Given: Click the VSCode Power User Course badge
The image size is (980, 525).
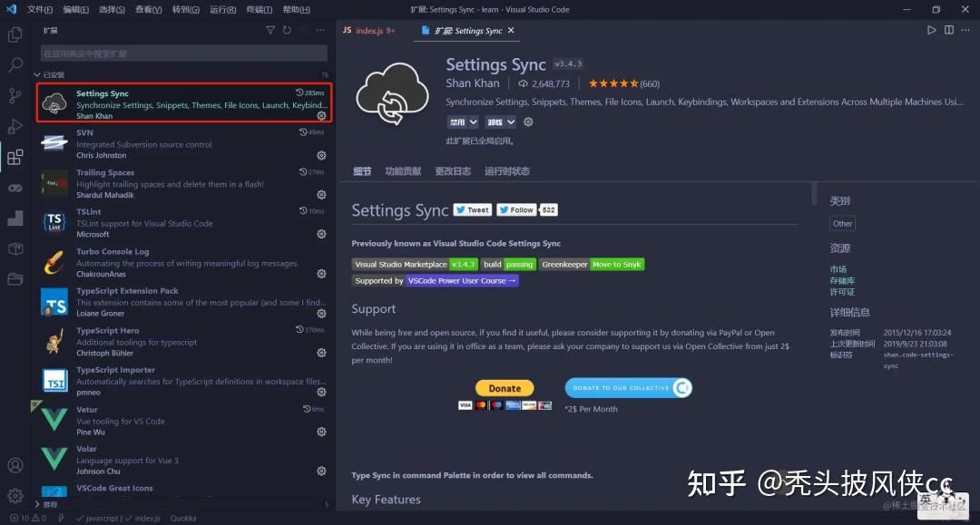Looking at the screenshot, I should (x=435, y=281).
